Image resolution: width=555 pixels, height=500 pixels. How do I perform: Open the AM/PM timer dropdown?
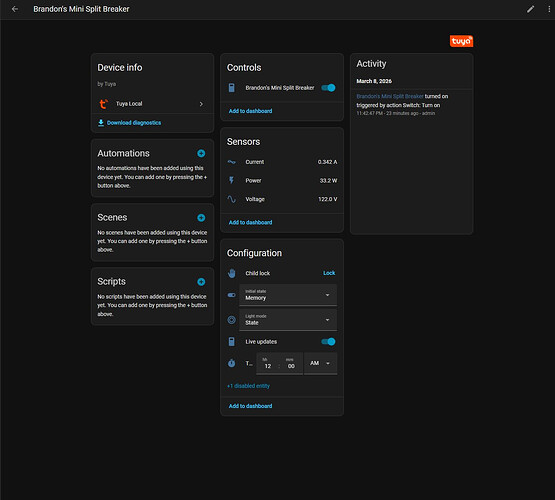(321, 363)
